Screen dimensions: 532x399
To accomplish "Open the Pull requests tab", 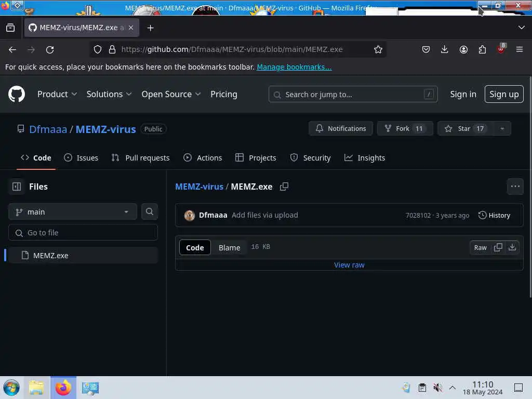I will 140,158.
